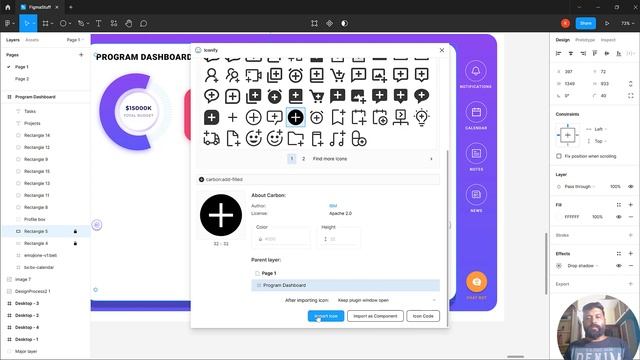640x360 pixels.
Task: Unlock the Rectangle 5 layer
Action: [75, 231]
